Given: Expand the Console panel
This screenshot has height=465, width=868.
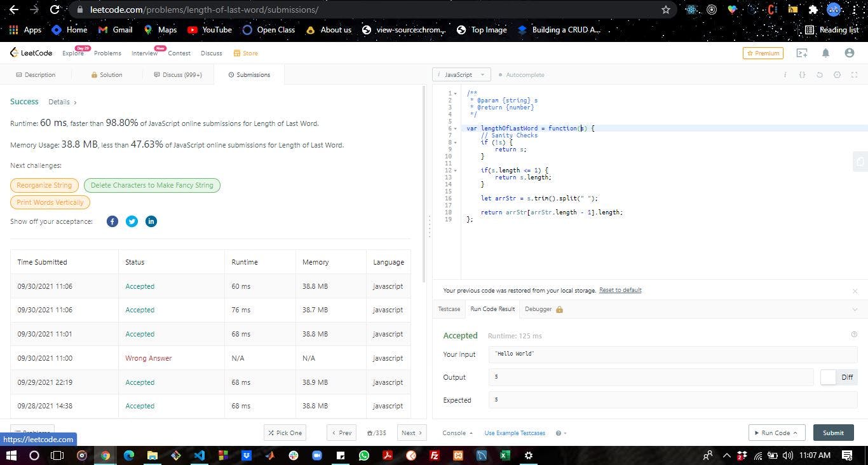Looking at the screenshot, I should coord(458,433).
